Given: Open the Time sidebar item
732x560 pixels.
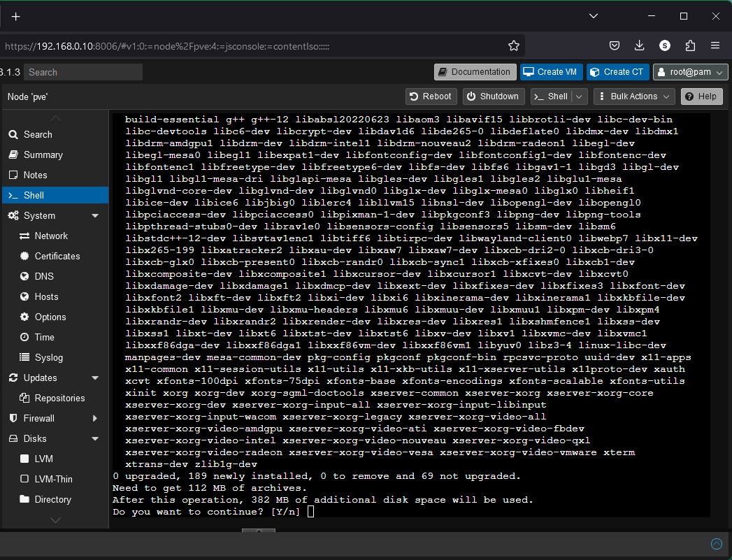Looking at the screenshot, I should pos(55,338).
